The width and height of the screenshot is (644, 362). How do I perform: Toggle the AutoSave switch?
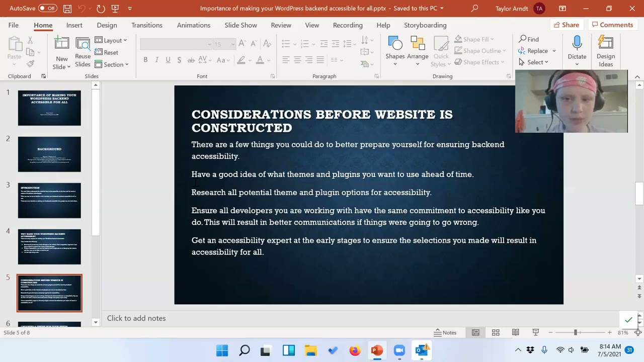coord(47,9)
